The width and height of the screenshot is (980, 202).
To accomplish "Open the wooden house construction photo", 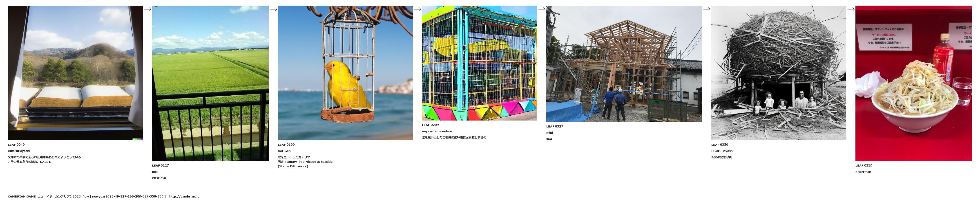I will (624, 64).
